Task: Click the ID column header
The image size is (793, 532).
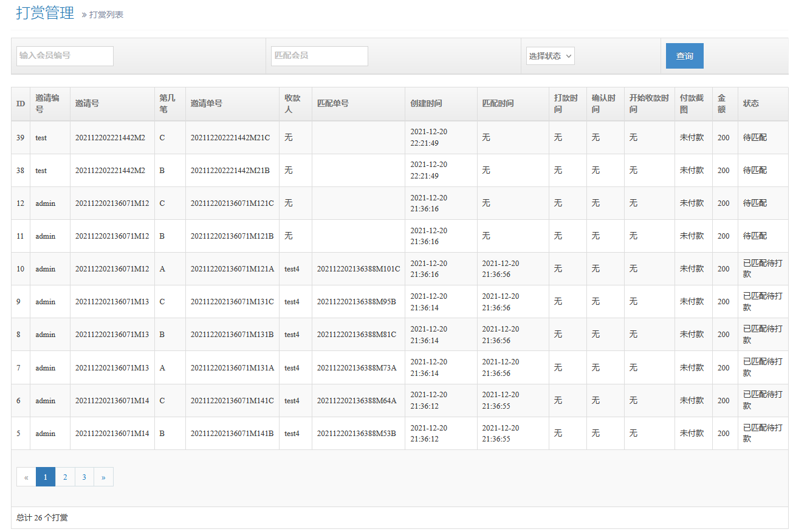Action: coord(21,104)
